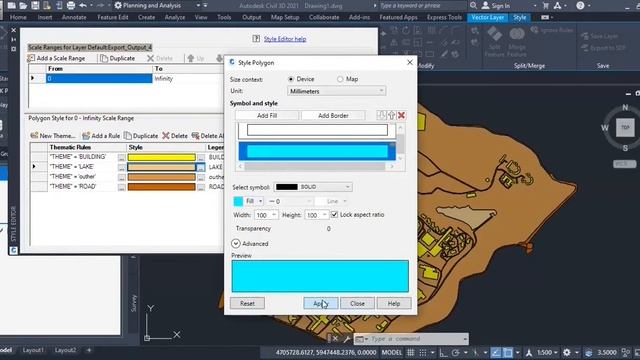Click the Add Fill button
This screenshot has height=360, width=640.
pyautogui.click(x=267, y=116)
